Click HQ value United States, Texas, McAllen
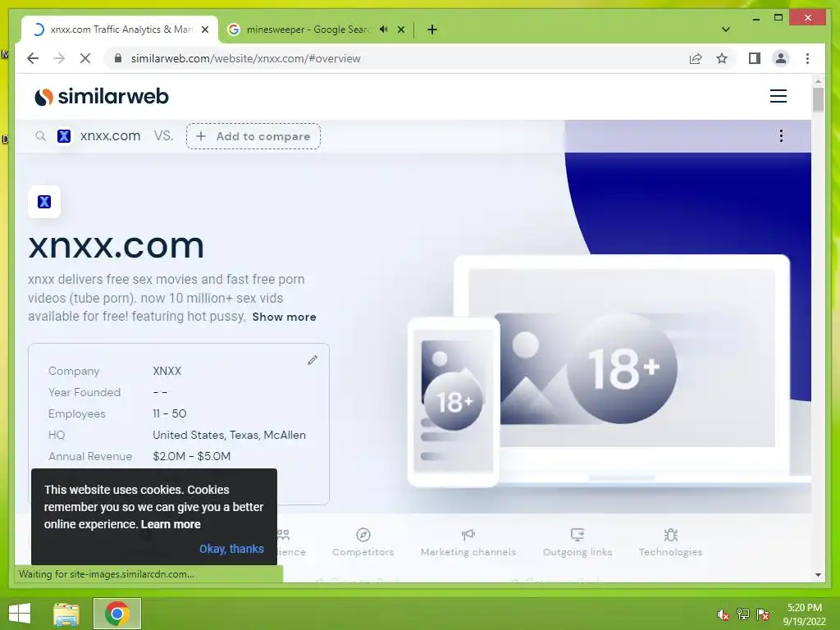The image size is (840, 630). click(x=230, y=435)
